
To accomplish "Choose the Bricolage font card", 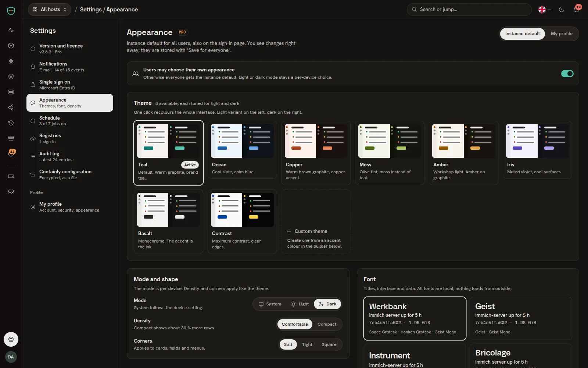I will click(521, 356).
